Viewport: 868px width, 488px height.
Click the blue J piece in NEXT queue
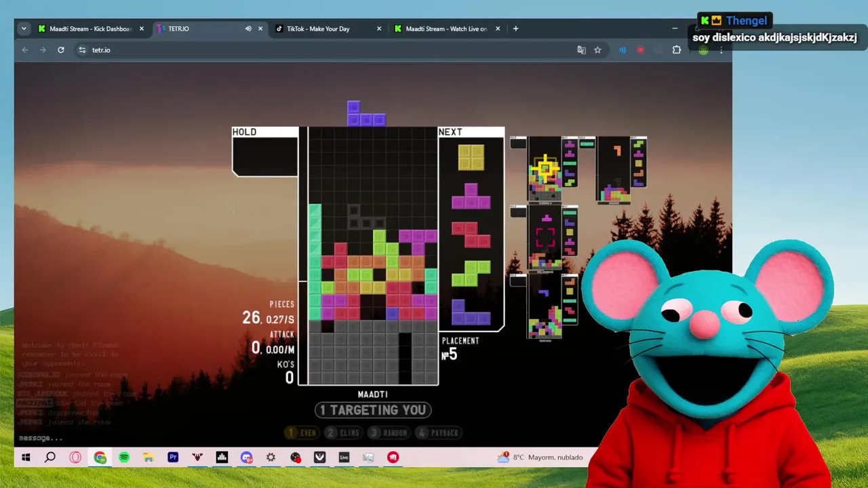point(471,312)
